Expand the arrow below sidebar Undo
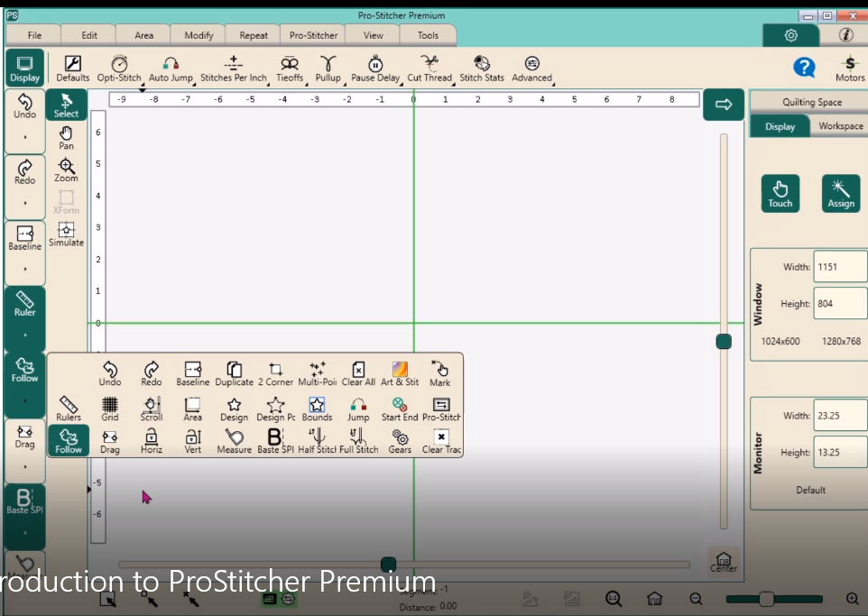Viewport: 868px width, 616px height. pos(25,137)
